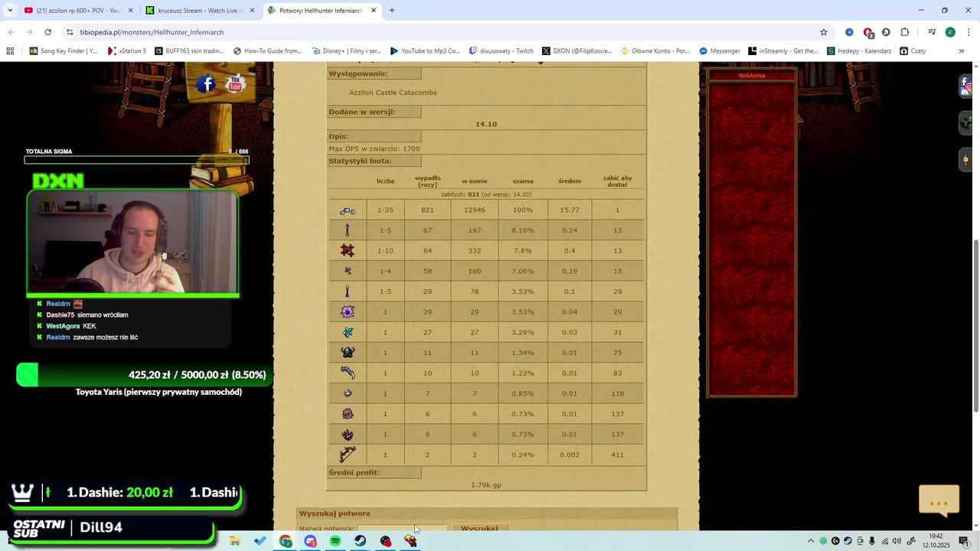The width and height of the screenshot is (980, 551).
Task: Open the Czaty bookmark
Action: [913, 51]
